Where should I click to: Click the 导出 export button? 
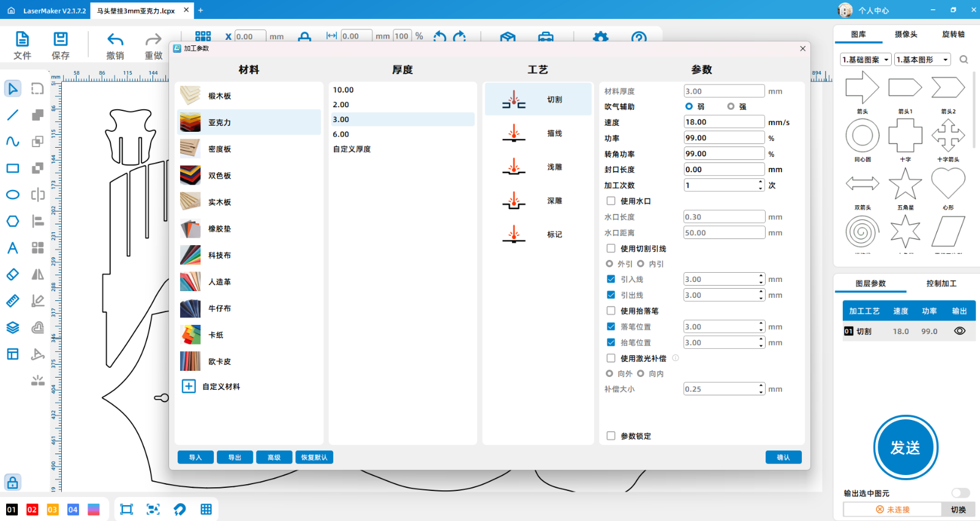(235, 457)
